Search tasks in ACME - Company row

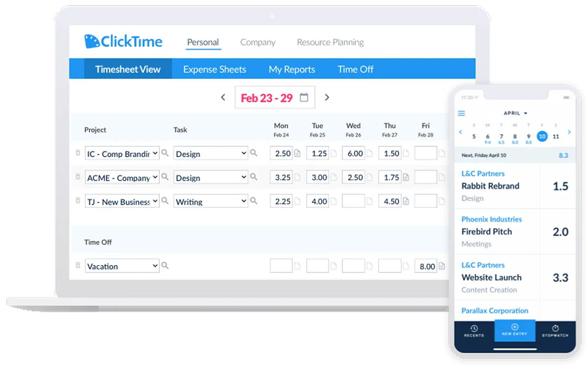(x=253, y=177)
